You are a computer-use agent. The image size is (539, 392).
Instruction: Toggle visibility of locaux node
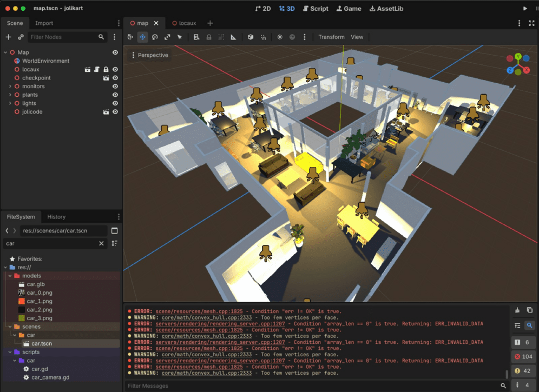click(x=115, y=69)
